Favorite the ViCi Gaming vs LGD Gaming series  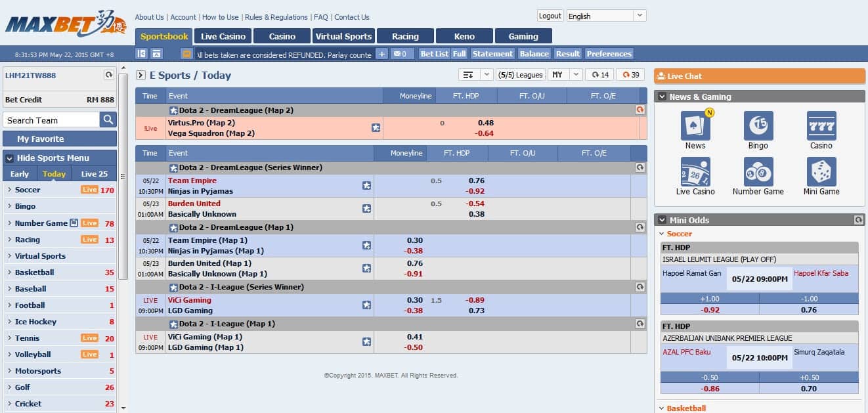click(x=366, y=305)
